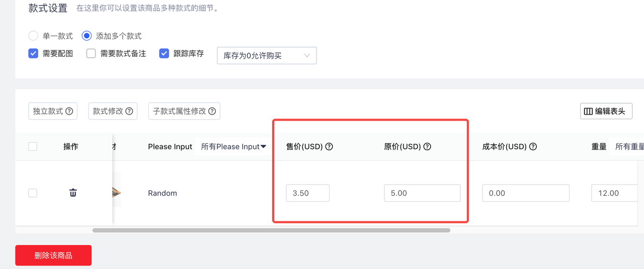This screenshot has height=269, width=644.
Task: Uncheck the 需要配图 checkbox
Action: [33, 53]
